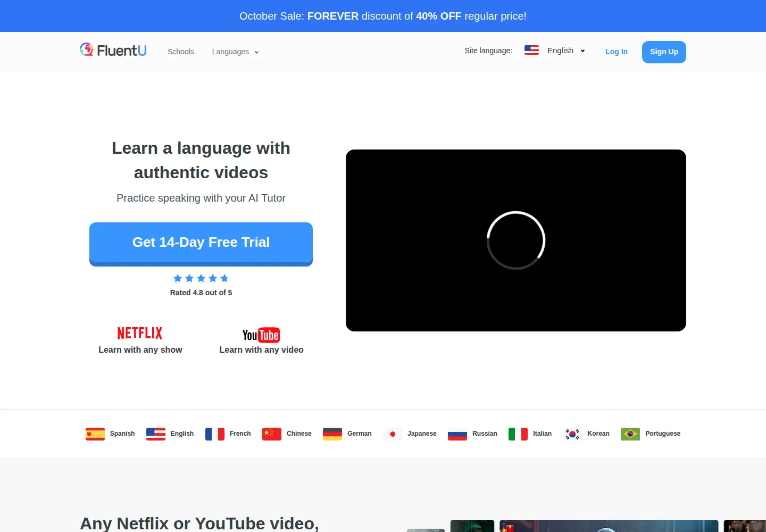Select the Chinese flag icon
766x532 pixels.
click(x=272, y=434)
